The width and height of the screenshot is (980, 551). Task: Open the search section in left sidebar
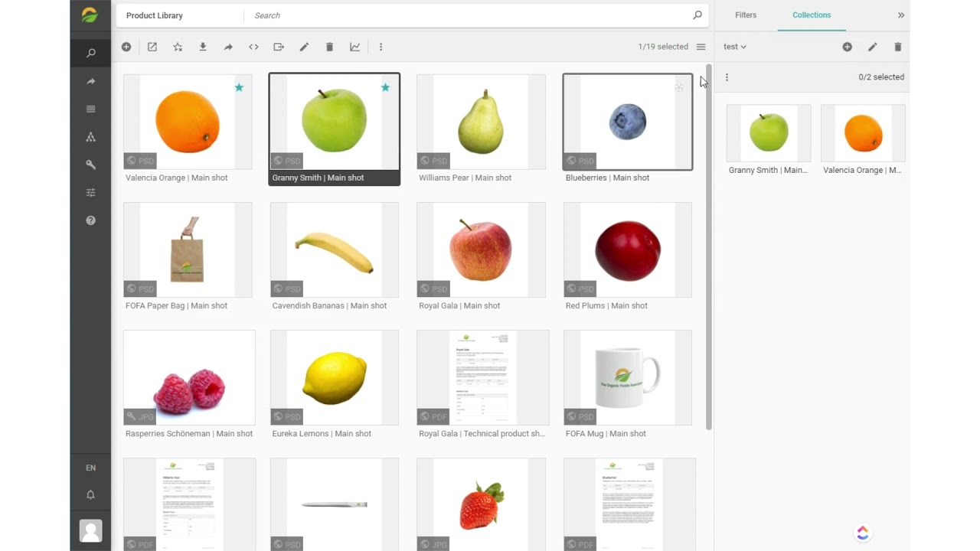(x=90, y=53)
